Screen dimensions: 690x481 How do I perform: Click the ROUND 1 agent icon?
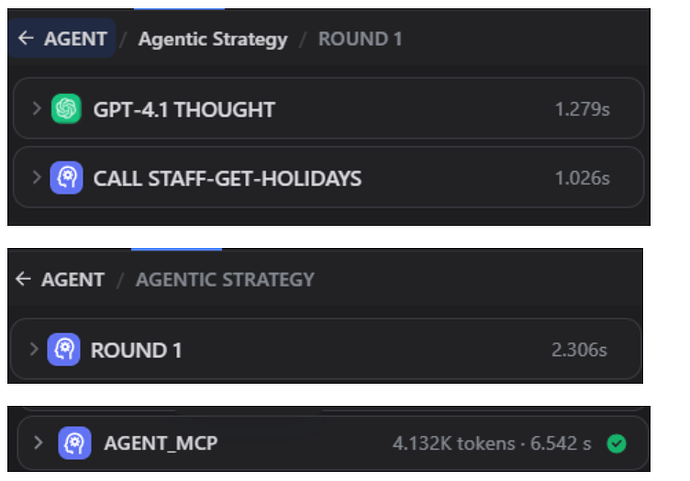click(x=63, y=350)
